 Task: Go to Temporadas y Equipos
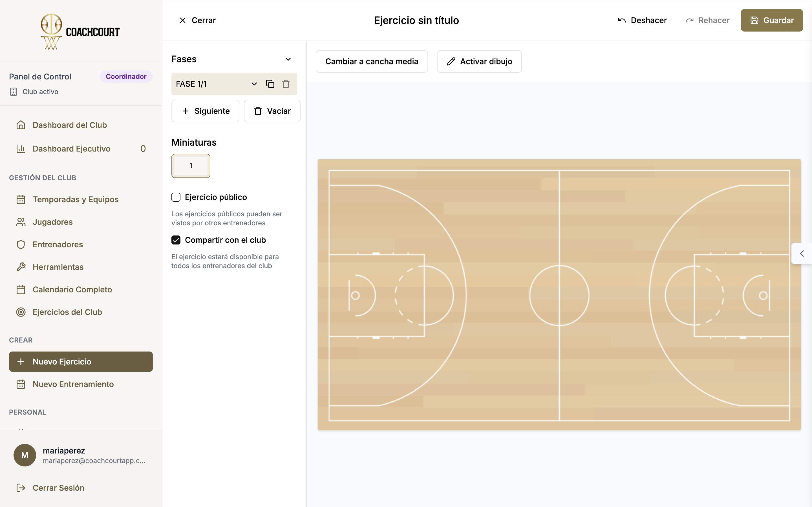76,199
